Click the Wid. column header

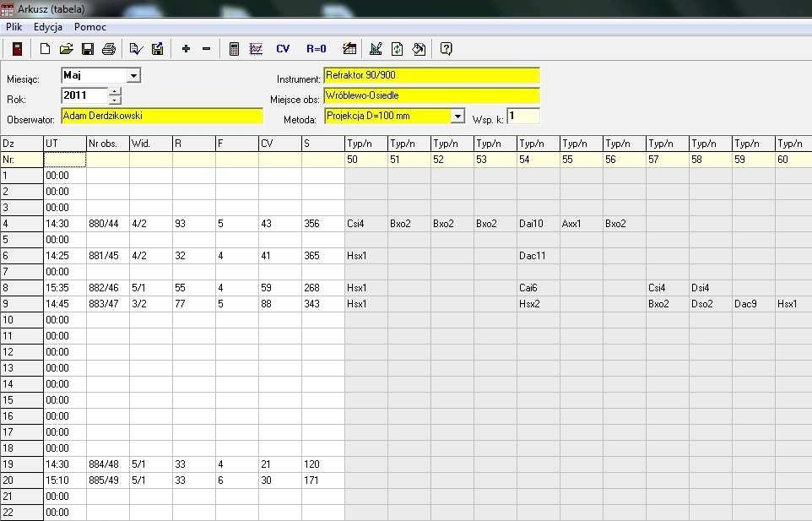click(151, 144)
